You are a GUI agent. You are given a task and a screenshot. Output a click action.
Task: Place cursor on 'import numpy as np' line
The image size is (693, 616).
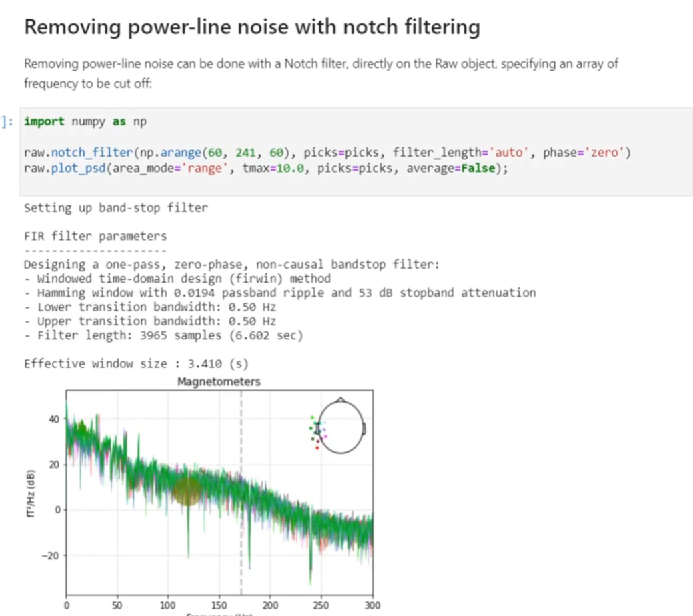pos(85,121)
